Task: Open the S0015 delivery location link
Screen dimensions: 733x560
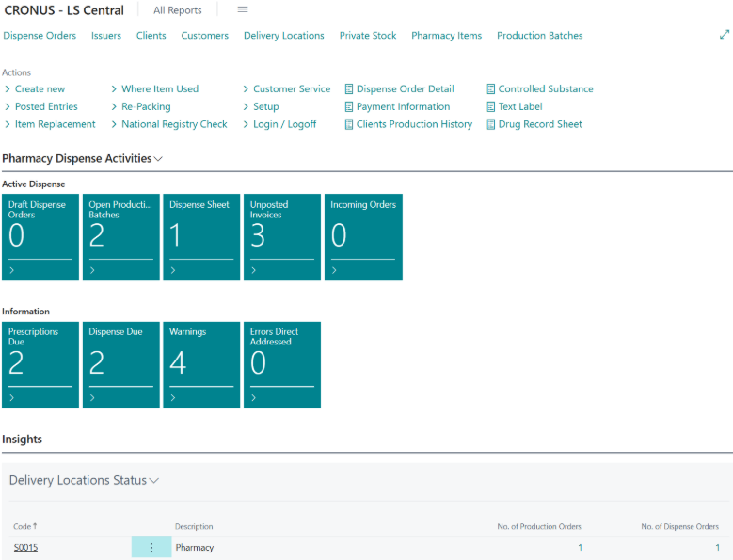Action: tap(25, 548)
